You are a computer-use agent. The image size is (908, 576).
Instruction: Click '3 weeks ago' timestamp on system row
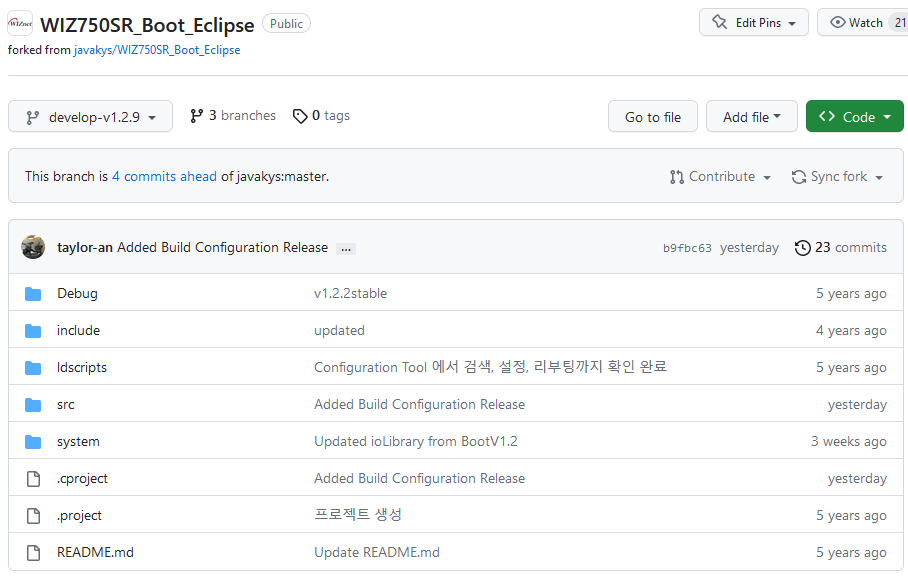click(x=849, y=442)
